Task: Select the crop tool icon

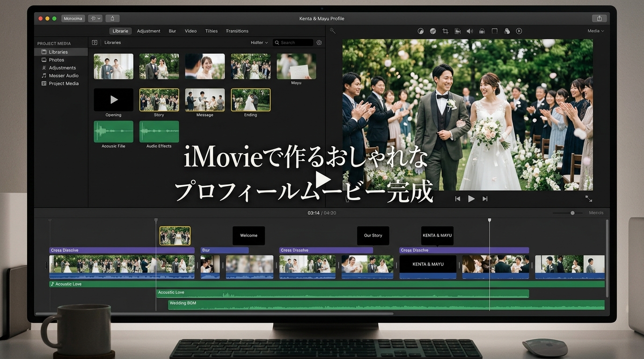Action: (x=445, y=31)
